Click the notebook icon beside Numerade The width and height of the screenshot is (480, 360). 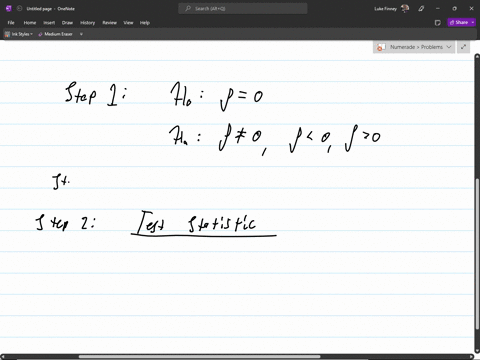point(381,47)
